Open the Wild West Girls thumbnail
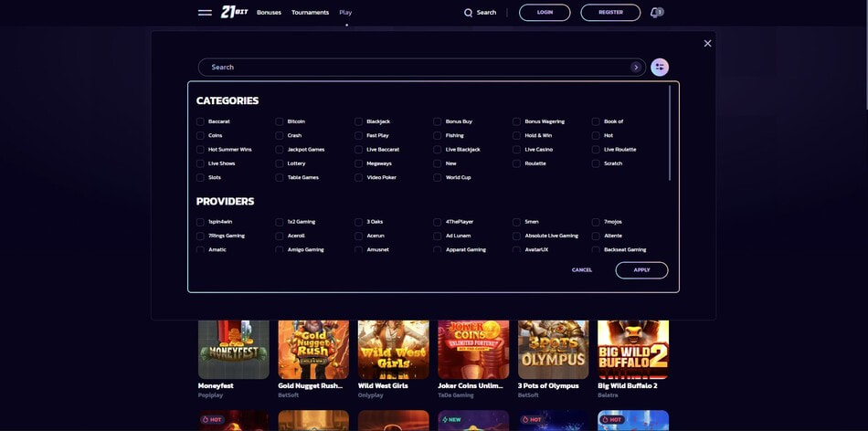This screenshot has width=868, height=431. tap(394, 350)
